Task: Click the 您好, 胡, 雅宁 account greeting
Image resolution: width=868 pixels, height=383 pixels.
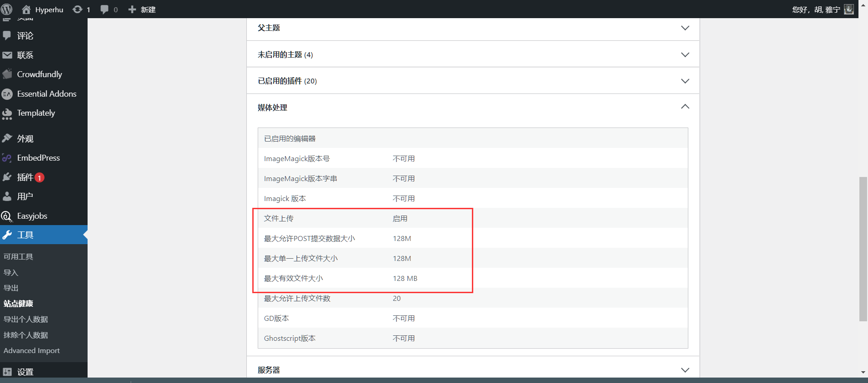Action: click(x=816, y=10)
